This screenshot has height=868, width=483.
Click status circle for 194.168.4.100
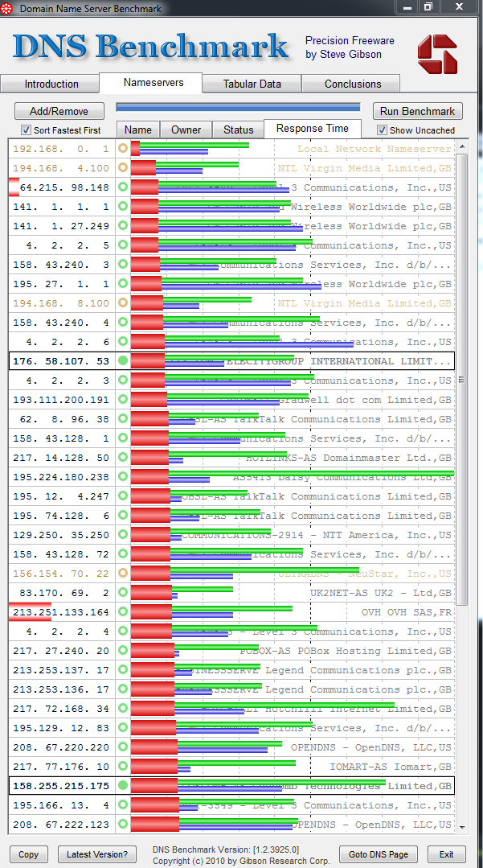pyautogui.click(x=123, y=168)
